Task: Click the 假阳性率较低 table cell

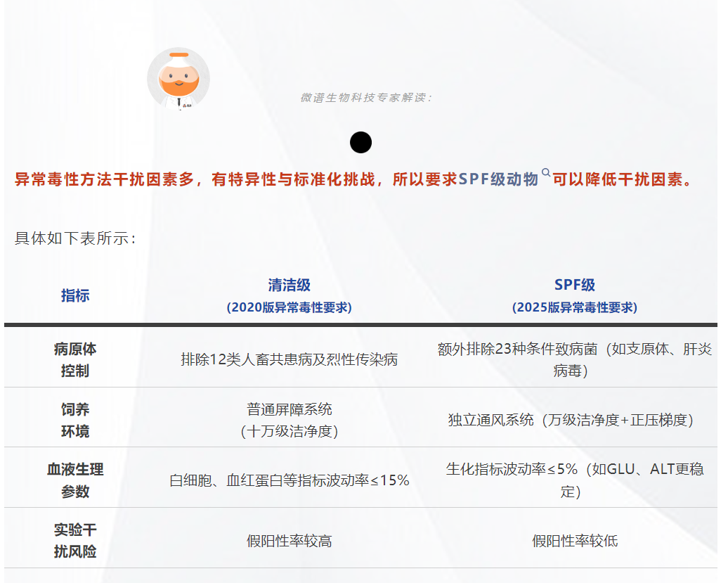Action: click(574, 541)
